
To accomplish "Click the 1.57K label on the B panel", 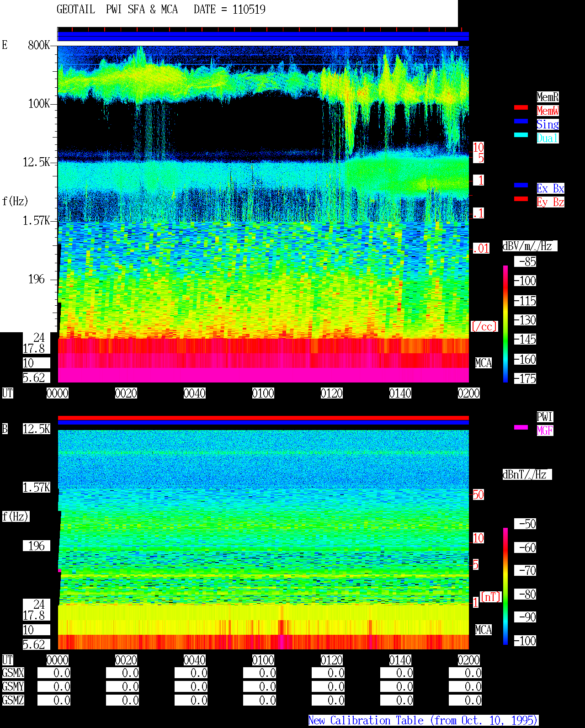I will pos(36,487).
